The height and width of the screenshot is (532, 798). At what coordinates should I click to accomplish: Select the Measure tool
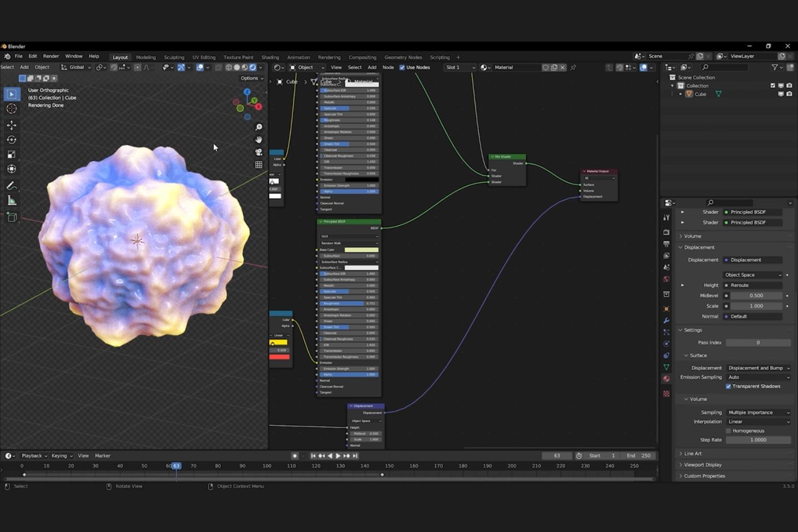(11, 200)
